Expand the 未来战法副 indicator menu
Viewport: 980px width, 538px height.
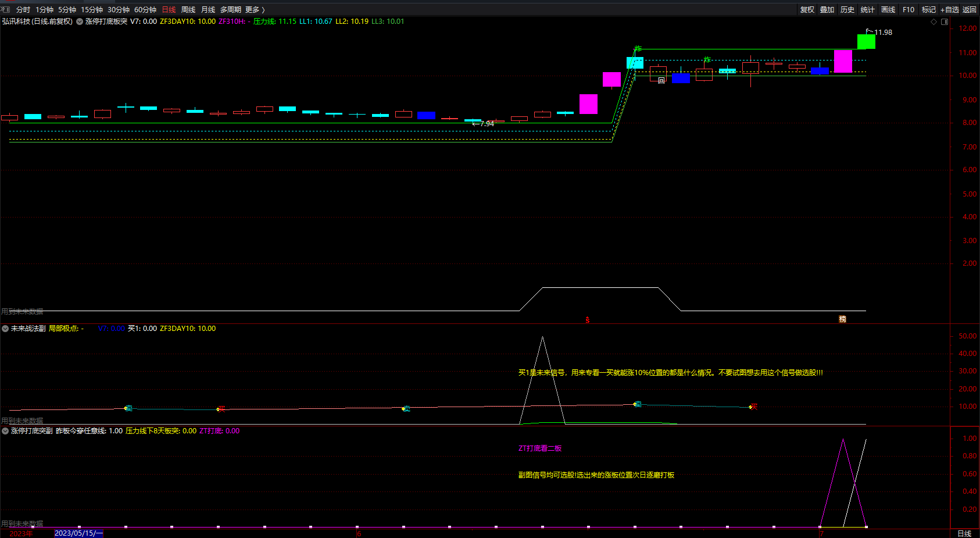5,329
